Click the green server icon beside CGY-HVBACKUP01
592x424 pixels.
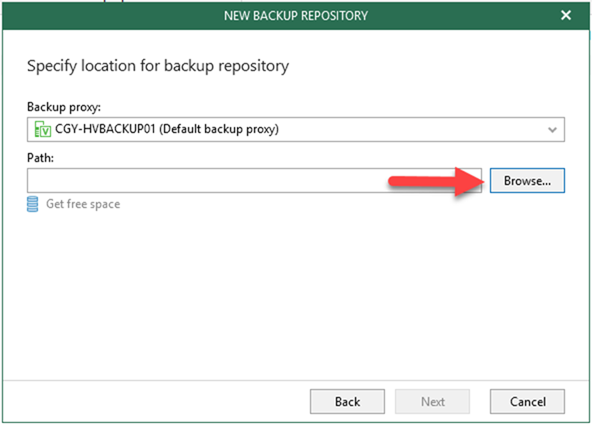pyautogui.click(x=42, y=130)
